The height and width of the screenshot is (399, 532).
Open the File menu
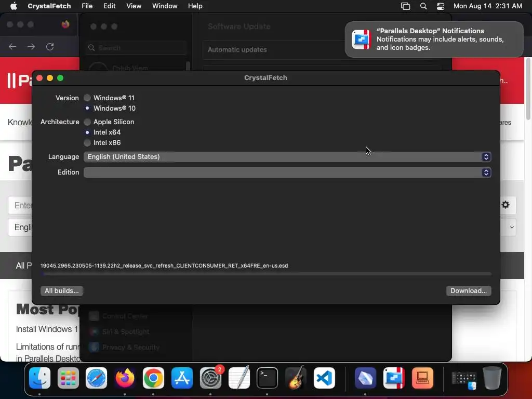tap(87, 6)
